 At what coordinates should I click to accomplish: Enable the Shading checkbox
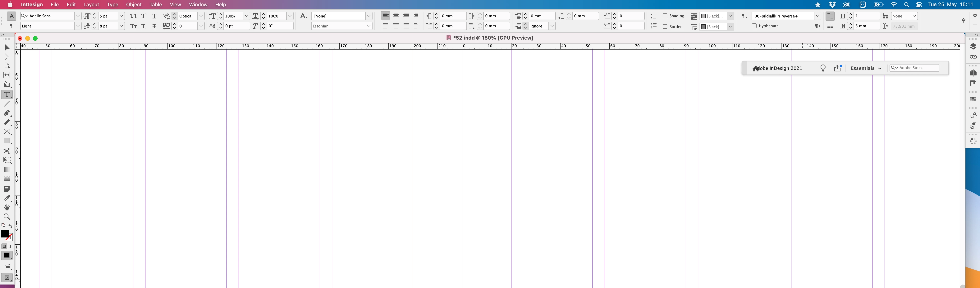point(665,16)
